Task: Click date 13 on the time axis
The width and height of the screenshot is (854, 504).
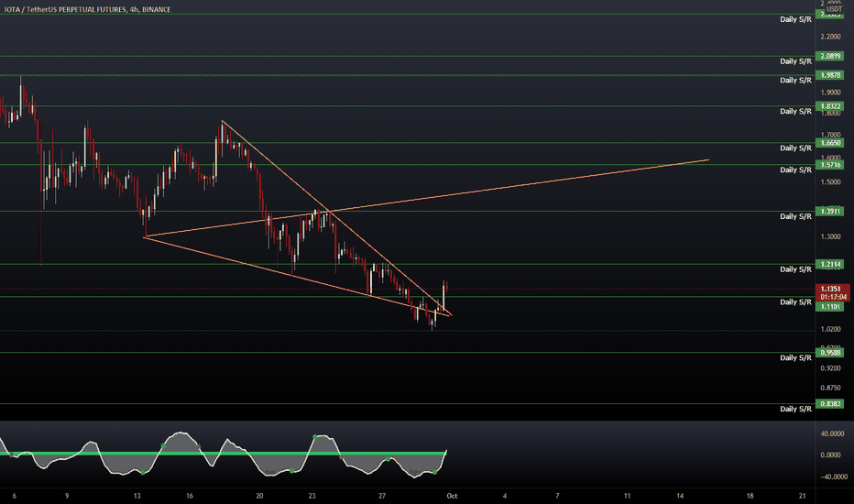Action: tap(137, 496)
